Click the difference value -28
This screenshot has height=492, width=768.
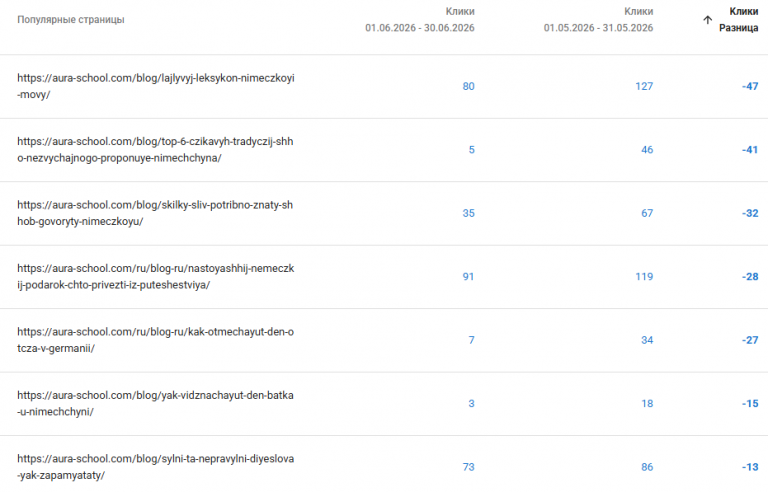point(750,277)
